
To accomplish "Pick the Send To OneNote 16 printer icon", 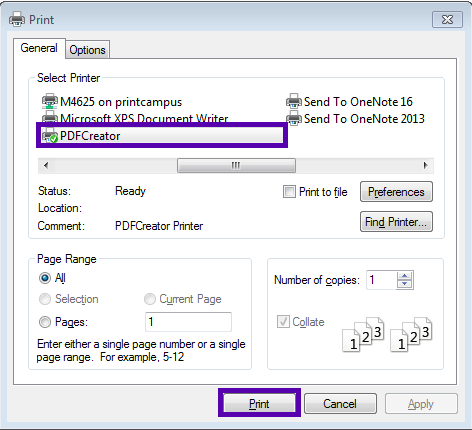I will coord(294,101).
